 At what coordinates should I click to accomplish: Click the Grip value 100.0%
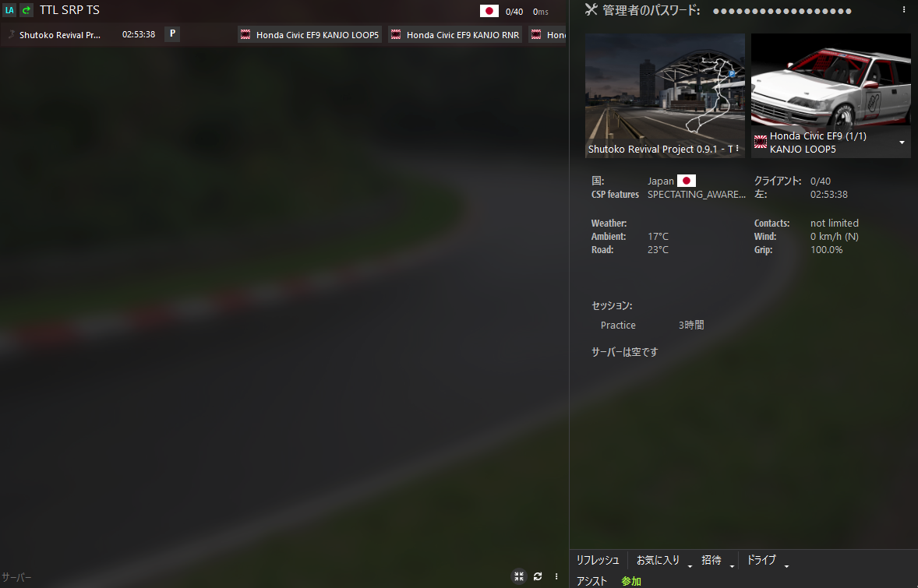[826, 249]
